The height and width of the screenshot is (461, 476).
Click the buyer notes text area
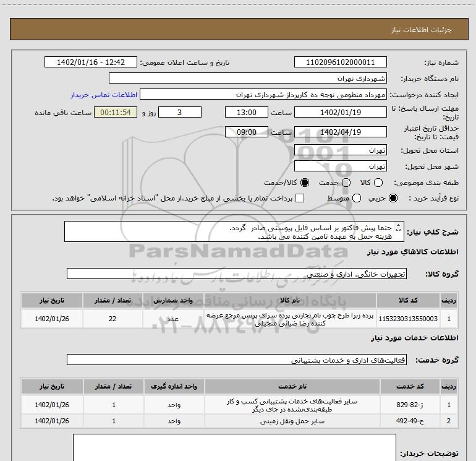pos(234,447)
